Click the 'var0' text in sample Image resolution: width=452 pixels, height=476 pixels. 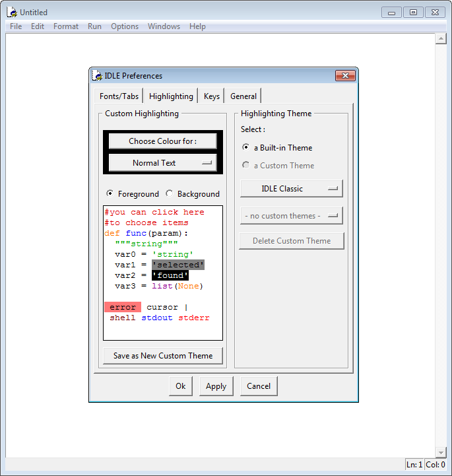(x=125, y=254)
